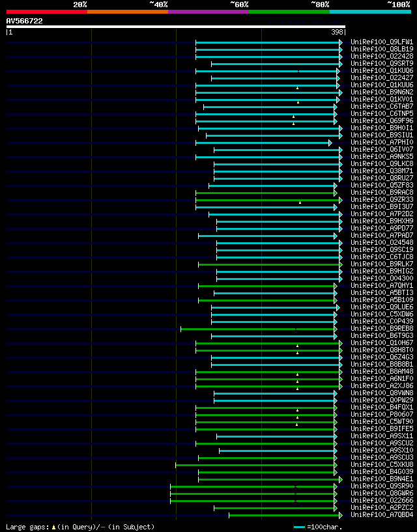Select the UniRef100_C0P439 hit label
Image resolution: width=417 pixels, height=532 pixels.
[382, 321]
